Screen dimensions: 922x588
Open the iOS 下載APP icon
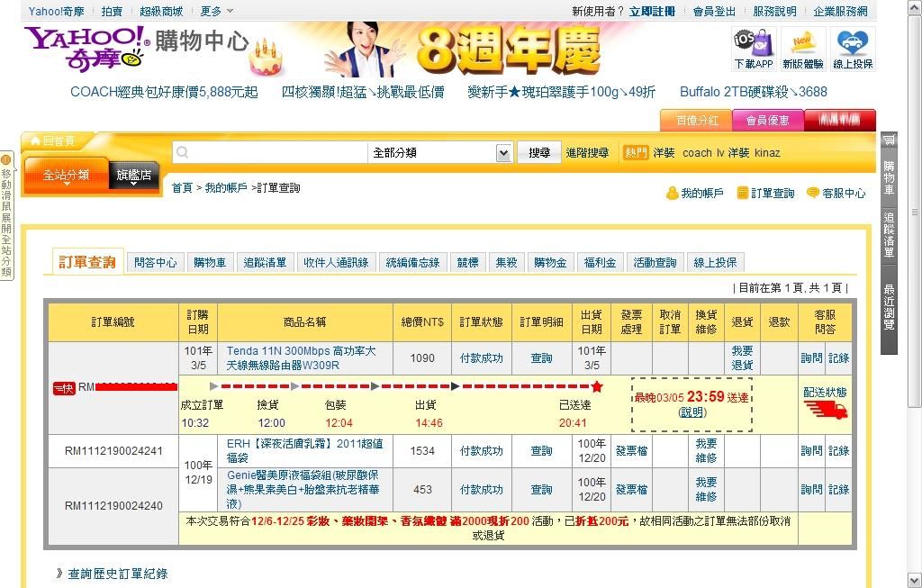click(x=754, y=49)
